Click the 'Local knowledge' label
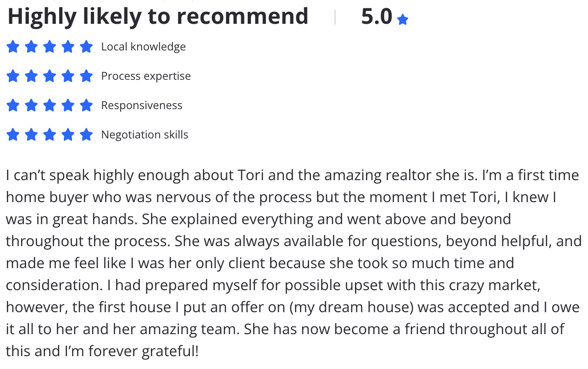The image size is (588, 369). tap(144, 47)
